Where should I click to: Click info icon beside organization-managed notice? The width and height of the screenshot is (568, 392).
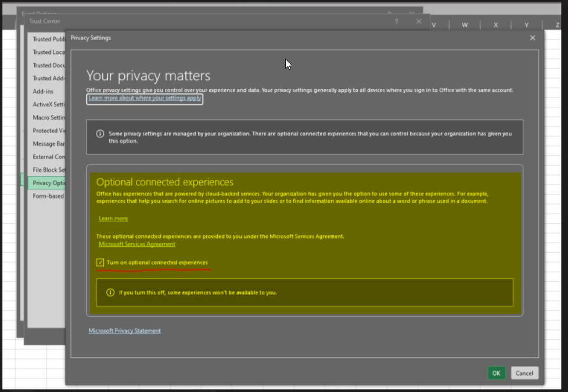tap(100, 134)
